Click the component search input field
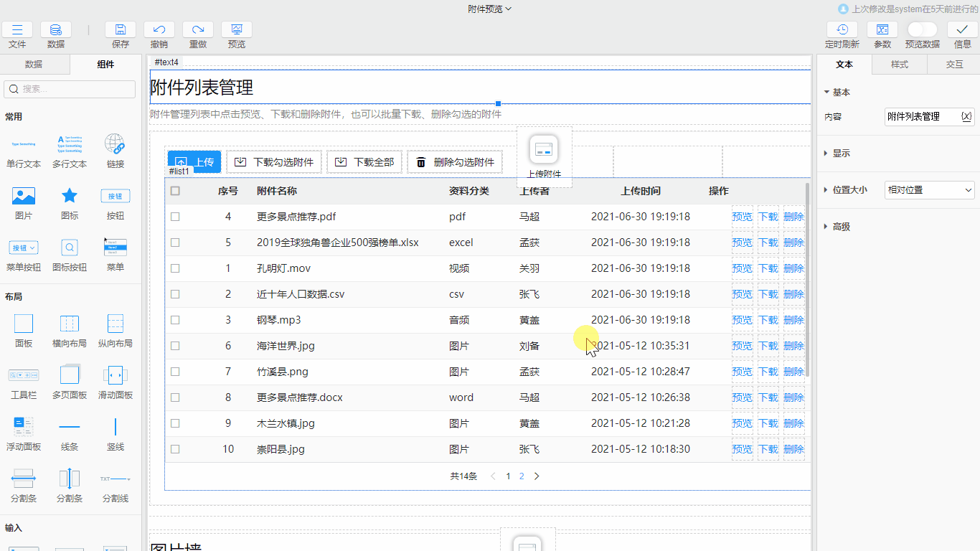Image resolution: width=980 pixels, height=551 pixels. (69, 89)
